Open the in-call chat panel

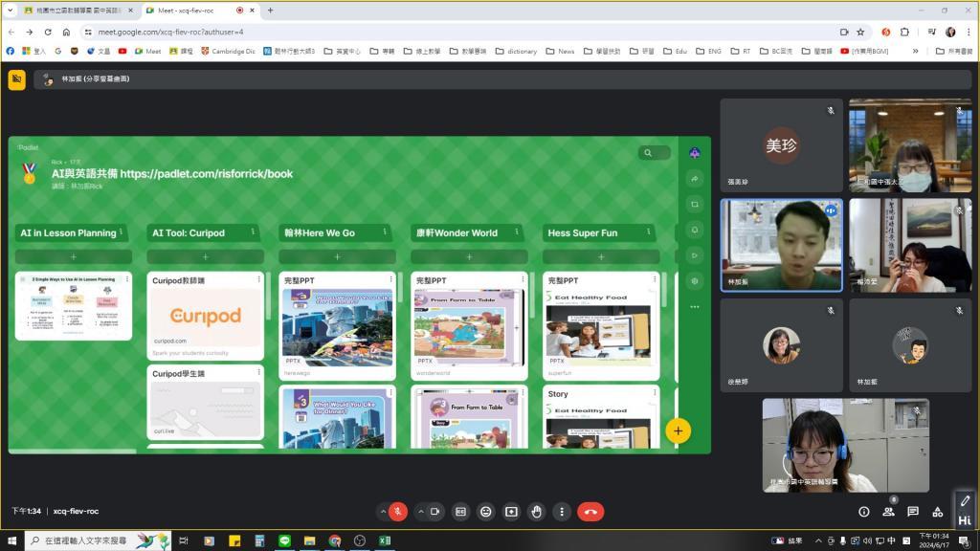pyautogui.click(x=913, y=512)
